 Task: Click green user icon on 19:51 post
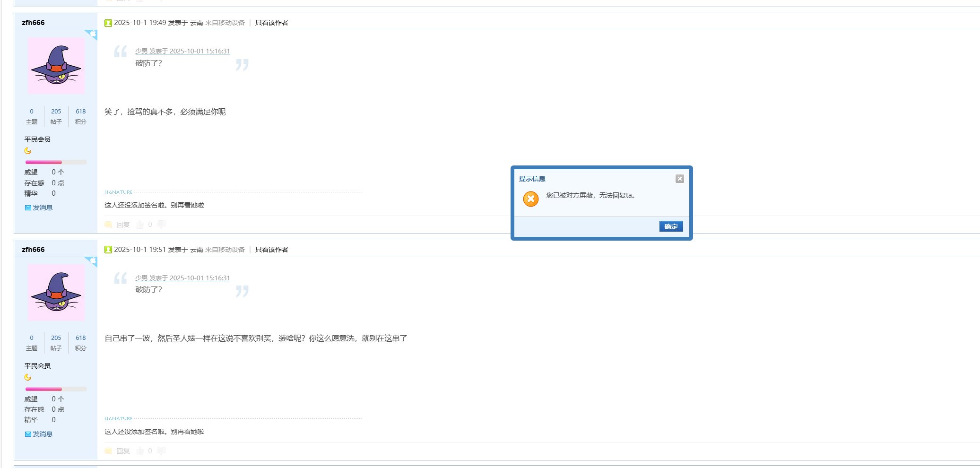[108, 250]
